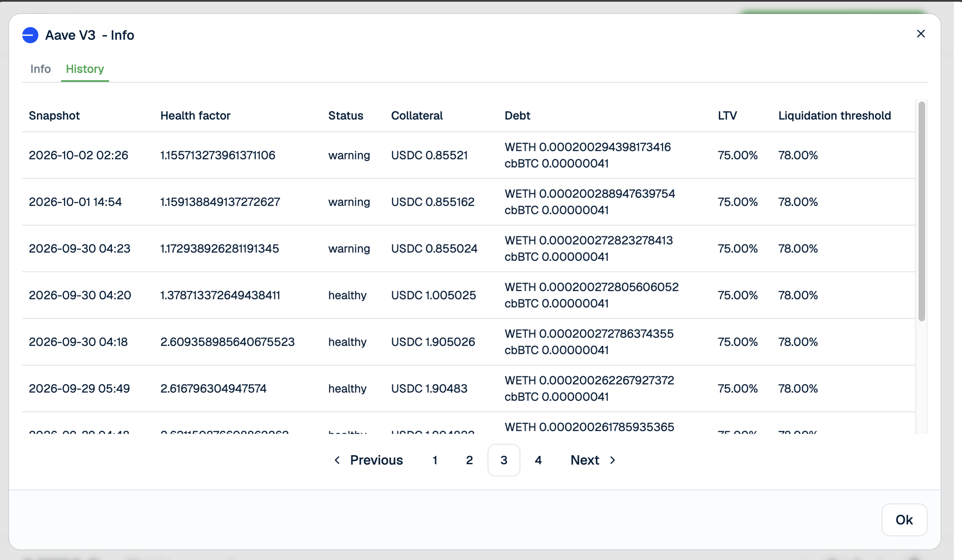
Task: Select snapshot 2026-09-30 04:23
Action: [x=80, y=249]
